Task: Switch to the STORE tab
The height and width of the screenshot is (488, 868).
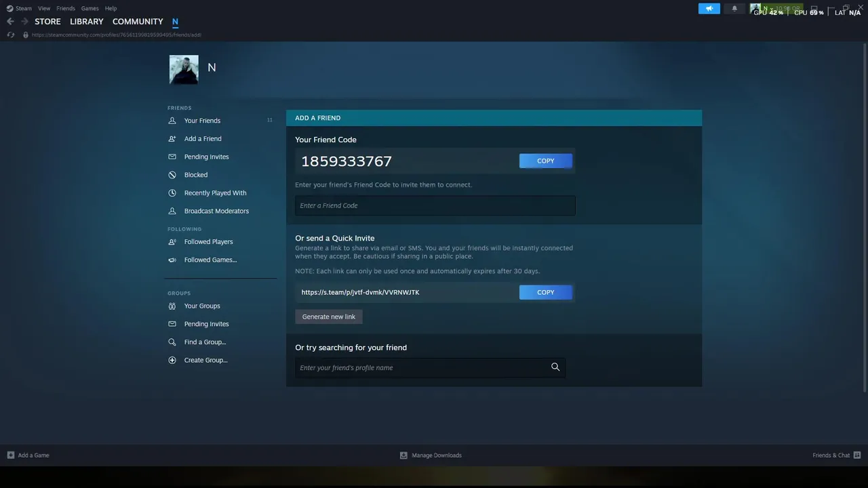Action: point(47,22)
